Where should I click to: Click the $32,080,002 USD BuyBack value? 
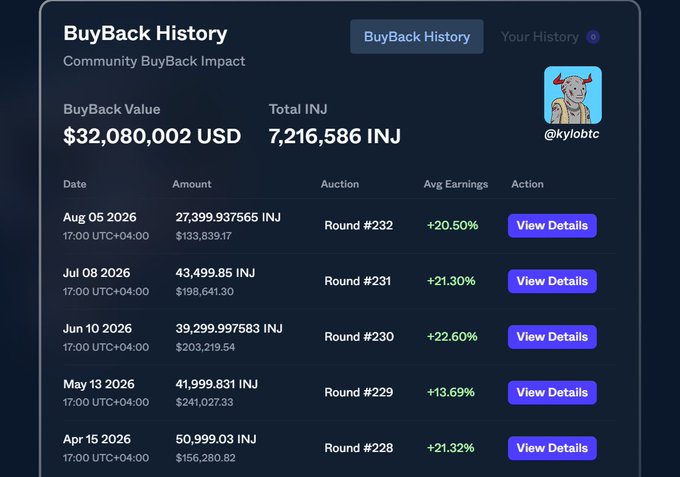pyautogui.click(x=152, y=136)
